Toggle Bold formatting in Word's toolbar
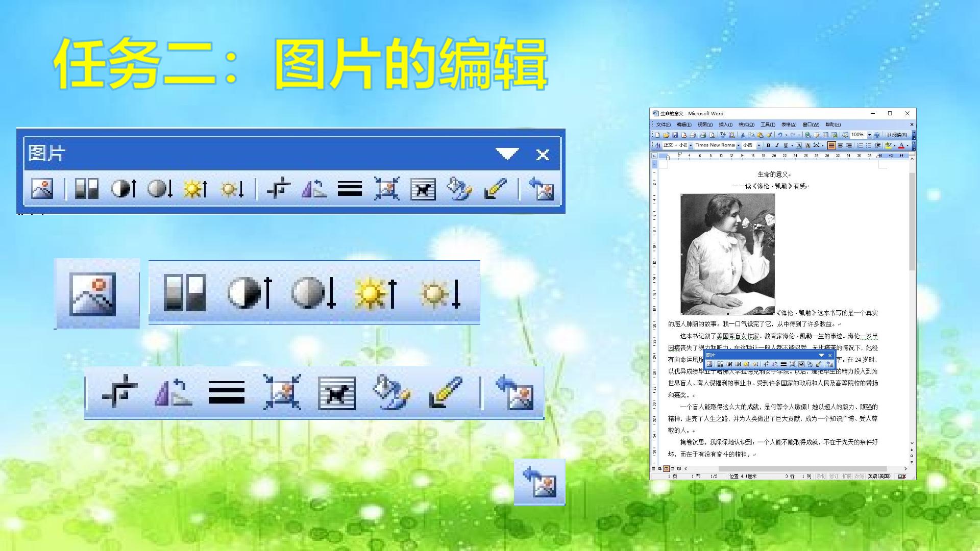Screen dimensions: 980x551 [768, 145]
